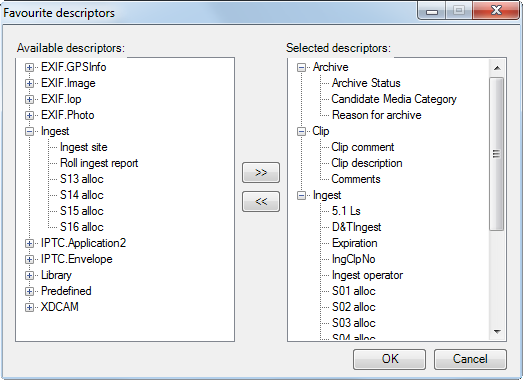Click the << remove descriptor button
The image size is (523, 380).
[x=261, y=202]
